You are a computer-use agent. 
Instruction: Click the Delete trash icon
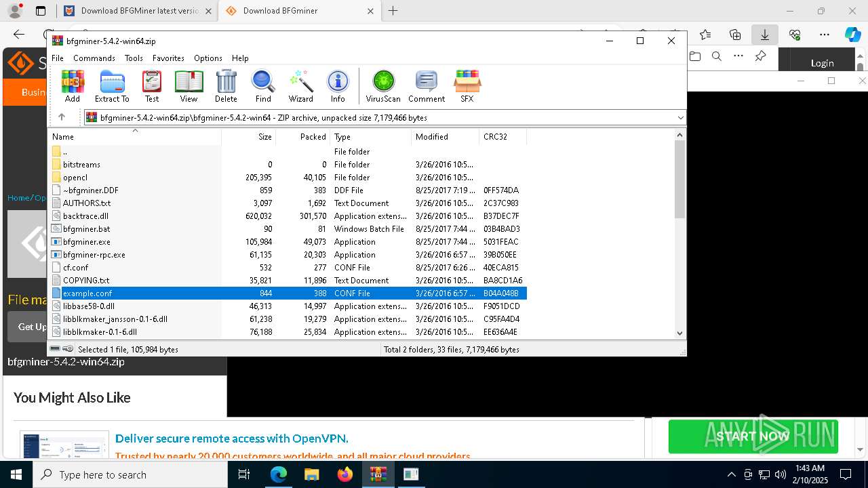226,85
